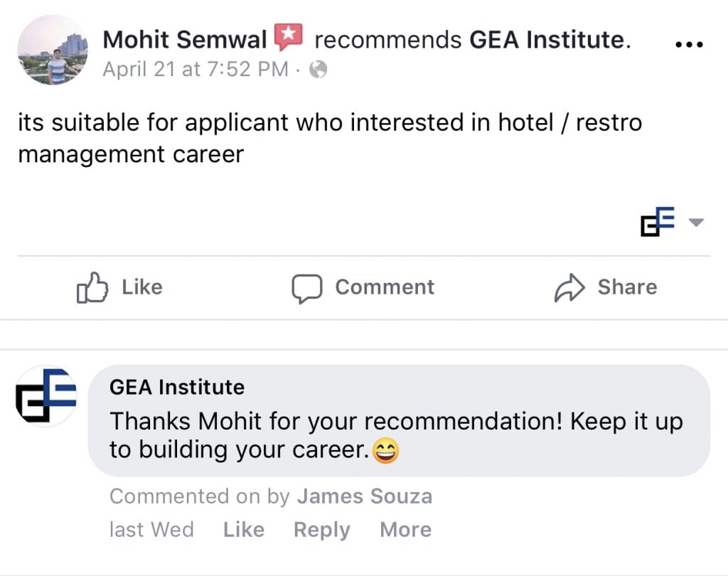Click the 'last Wed' comment timestamp
The height and width of the screenshot is (576, 728).
click(151, 530)
